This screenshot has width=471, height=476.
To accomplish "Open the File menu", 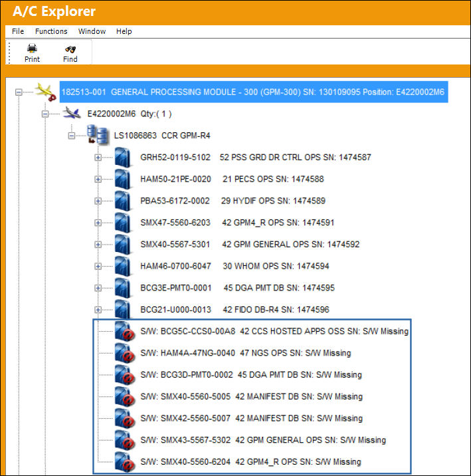I will pyautogui.click(x=18, y=31).
